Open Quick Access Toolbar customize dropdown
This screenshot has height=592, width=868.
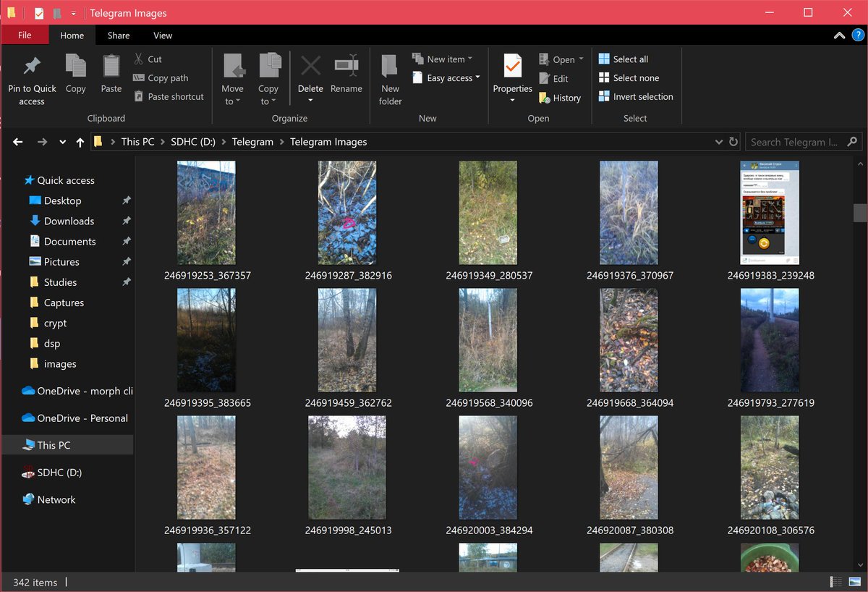tap(74, 13)
